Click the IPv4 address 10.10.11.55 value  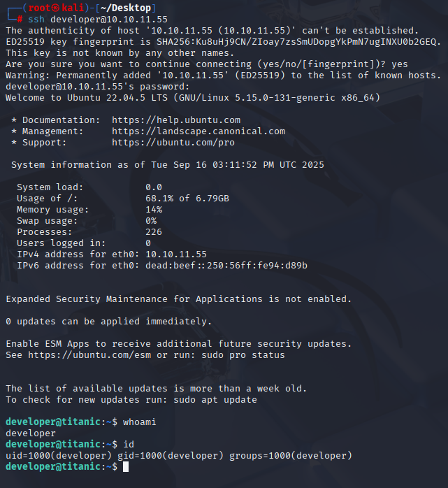[x=176, y=254]
